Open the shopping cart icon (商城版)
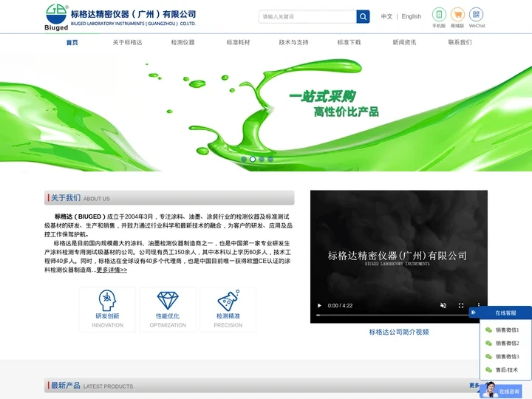The width and height of the screenshot is (532, 399). pyautogui.click(x=457, y=15)
